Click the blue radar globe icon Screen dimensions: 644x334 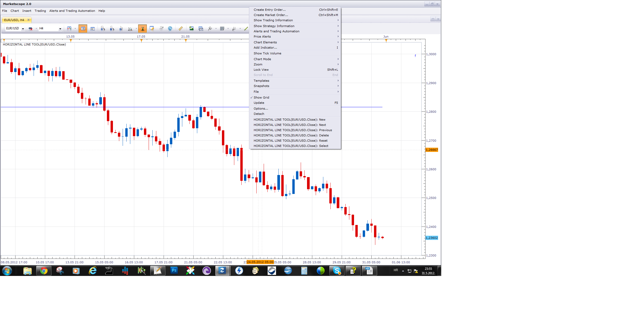point(170,28)
